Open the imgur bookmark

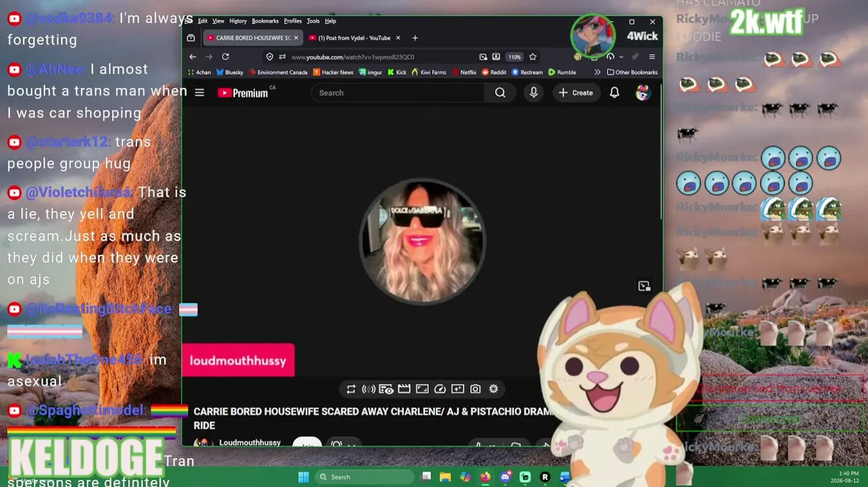point(371,72)
